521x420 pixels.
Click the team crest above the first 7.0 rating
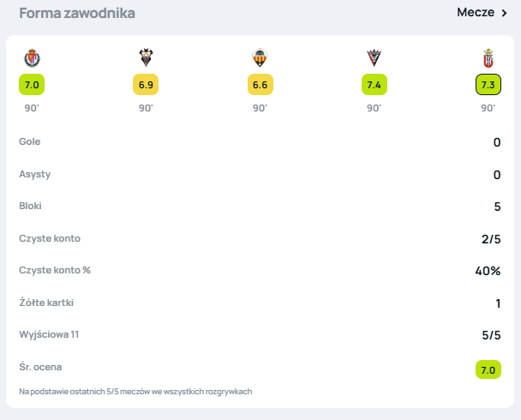pos(32,58)
